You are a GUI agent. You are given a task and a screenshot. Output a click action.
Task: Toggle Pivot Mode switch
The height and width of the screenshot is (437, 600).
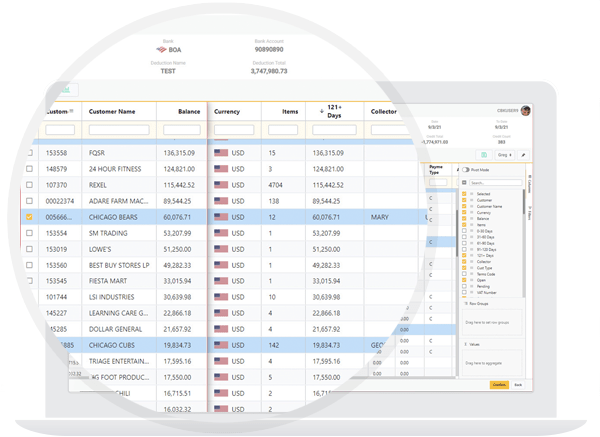pyautogui.click(x=465, y=170)
